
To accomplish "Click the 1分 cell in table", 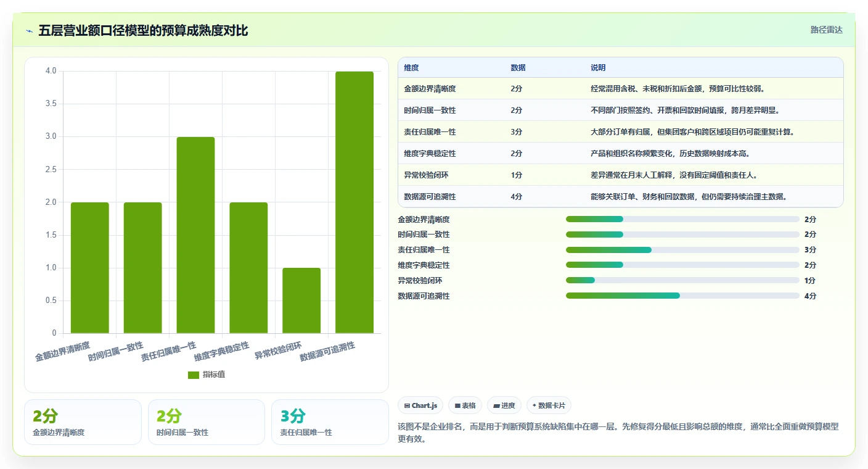I will (517, 175).
